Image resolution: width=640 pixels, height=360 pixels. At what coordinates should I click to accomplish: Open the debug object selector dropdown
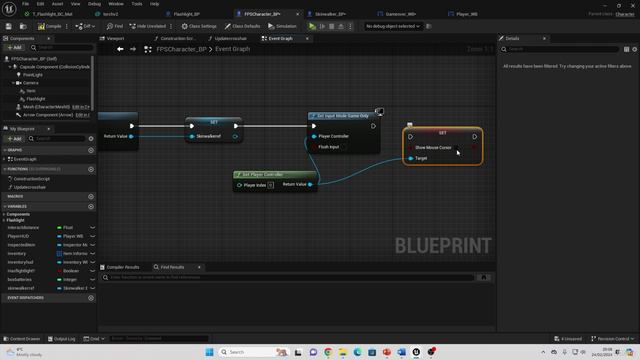click(x=393, y=26)
